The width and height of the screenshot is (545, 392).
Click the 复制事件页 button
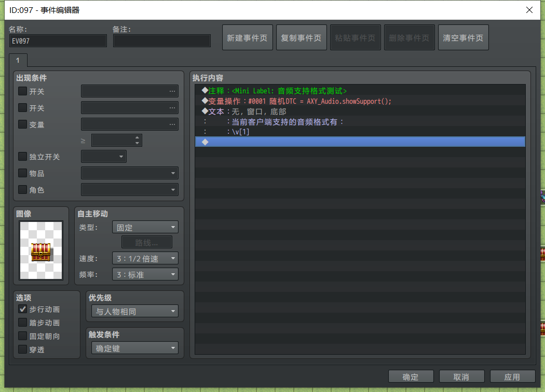click(x=302, y=37)
